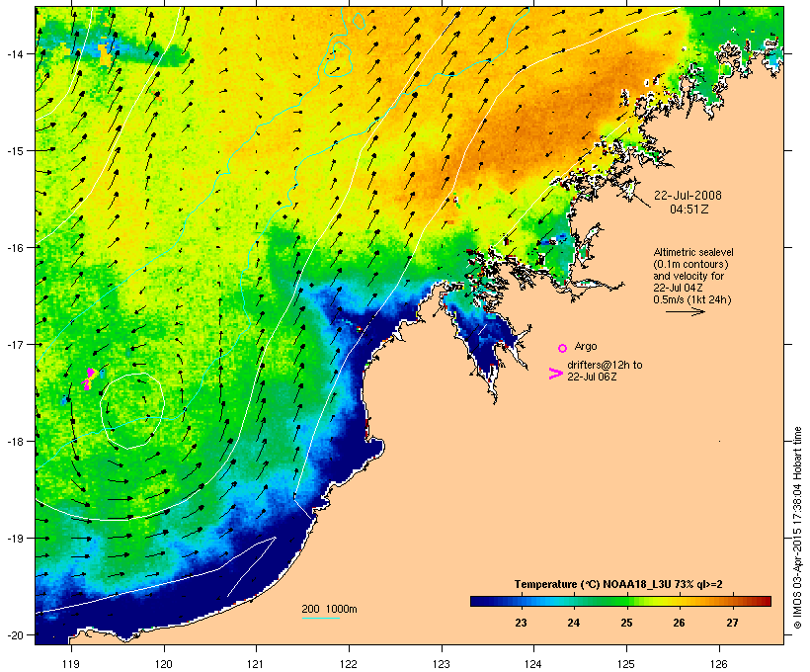The width and height of the screenshot is (810, 672).
Task: Click the longitude axis label '124'
Action: click(x=533, y=664)
